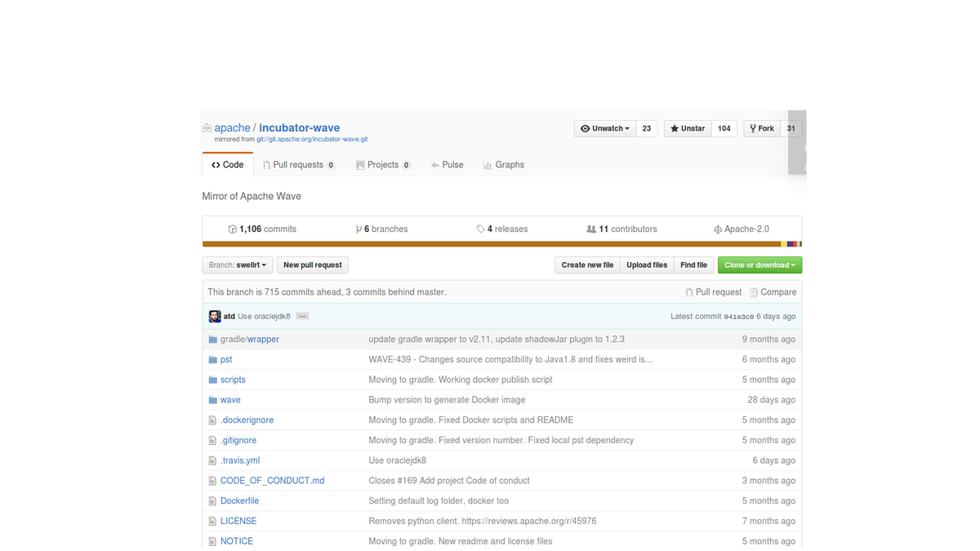Open the Pull requests tab
This screenshot has height=551, width=980.
click(x=299, y=165)
